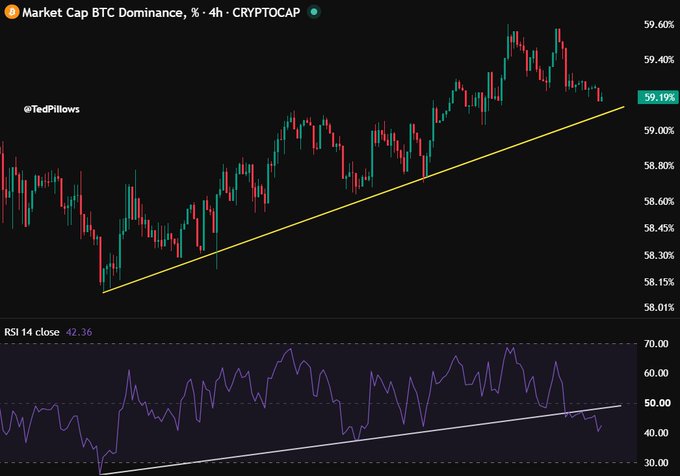
Task: Click the 58.45% price axis label
Action: [659, 228]
